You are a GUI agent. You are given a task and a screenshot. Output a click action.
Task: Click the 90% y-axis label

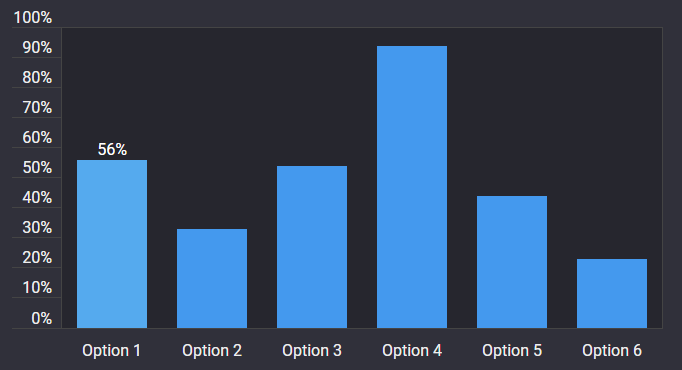pyautogui.click(x=37, y=48)
